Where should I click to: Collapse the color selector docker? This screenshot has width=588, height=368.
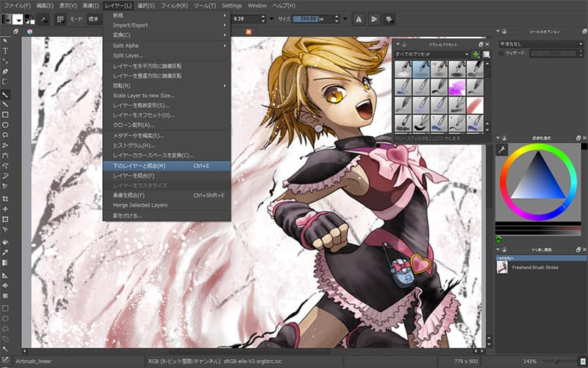tap(498, 138)
